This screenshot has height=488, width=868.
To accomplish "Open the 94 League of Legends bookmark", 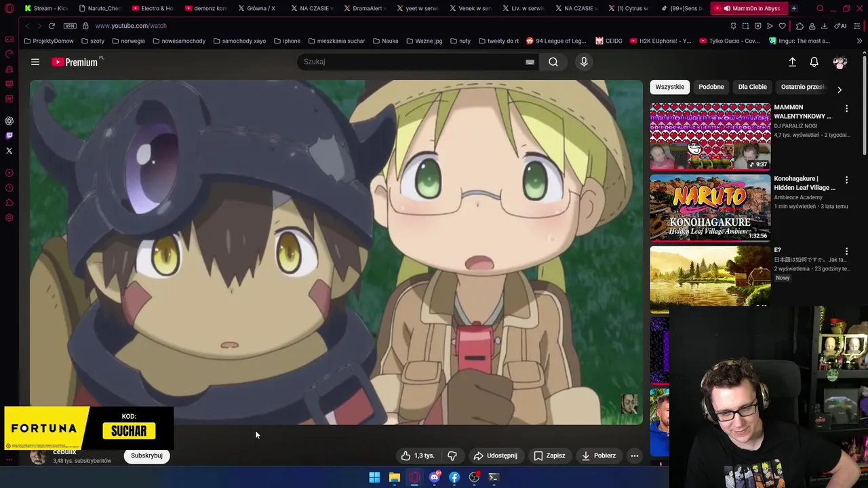I will pyautogui.click(x=556, y=41).
